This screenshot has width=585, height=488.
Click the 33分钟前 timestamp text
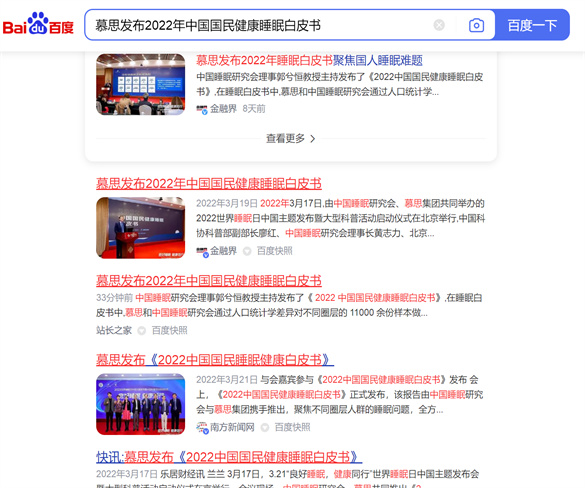coord(114,298)
